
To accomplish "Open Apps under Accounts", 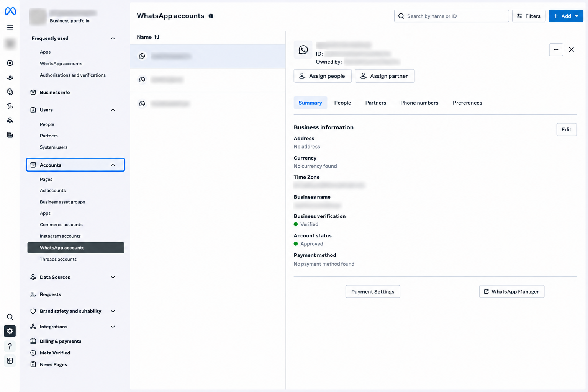I will [x=45, y=214].
